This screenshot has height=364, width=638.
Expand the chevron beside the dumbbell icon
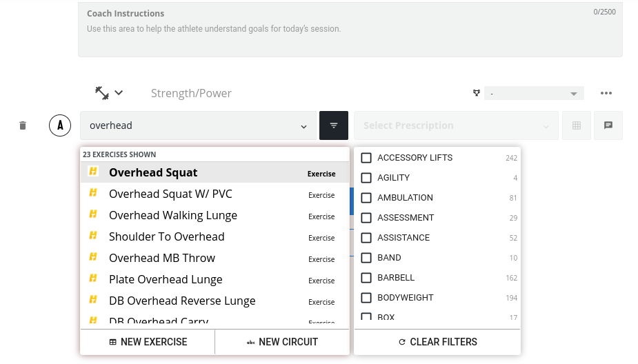119,93
